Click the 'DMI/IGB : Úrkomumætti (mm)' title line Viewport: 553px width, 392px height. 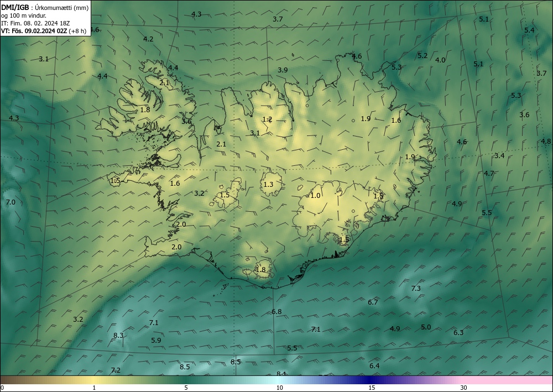coord(45,8)
